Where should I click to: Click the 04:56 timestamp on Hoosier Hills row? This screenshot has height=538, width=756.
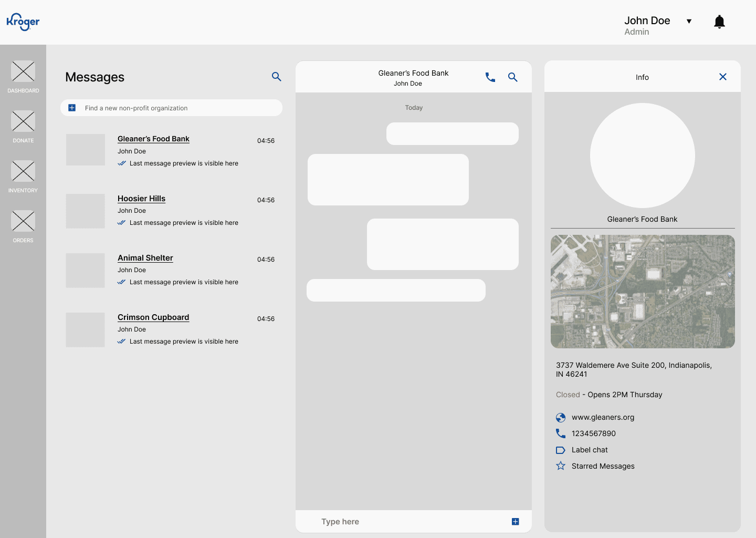266,200
